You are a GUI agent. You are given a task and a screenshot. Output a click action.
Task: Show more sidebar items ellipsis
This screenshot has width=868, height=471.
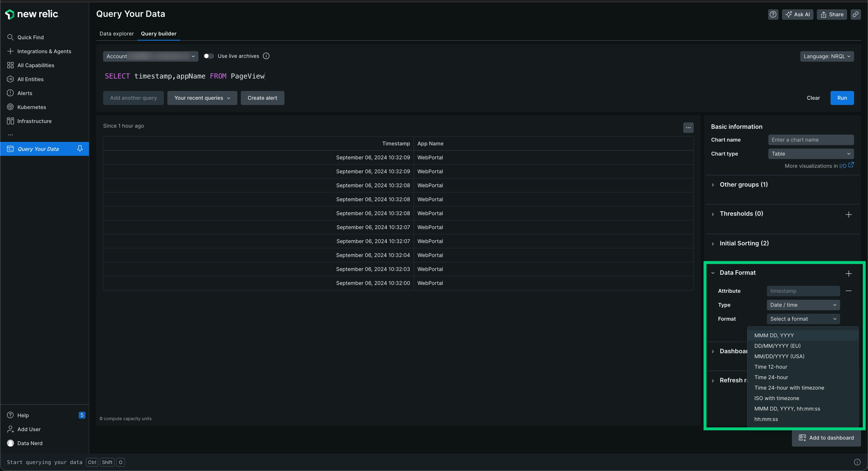(x=10, y=135)
